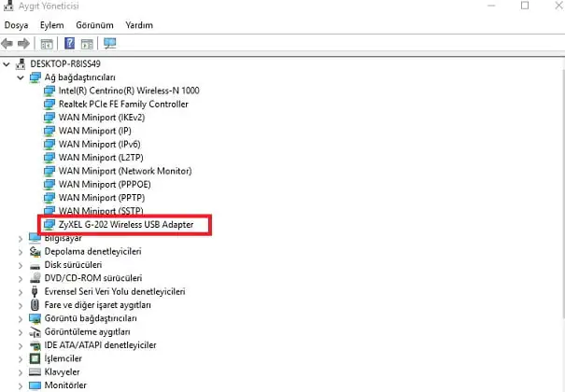This screenshot has height=392, width=565.
Task: Click the İşlemciler processor icon
Action: [35, 358]
